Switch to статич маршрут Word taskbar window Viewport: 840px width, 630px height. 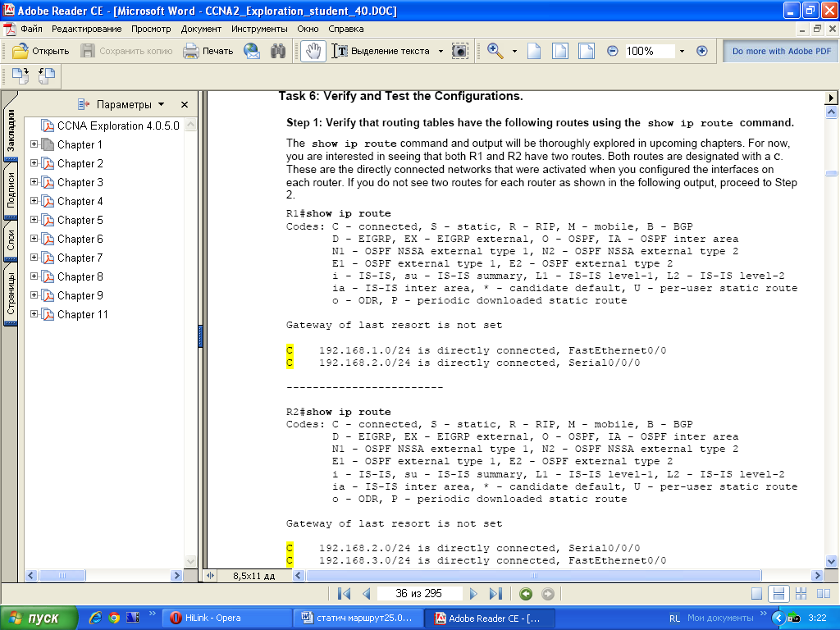click(x=358, y=618)
